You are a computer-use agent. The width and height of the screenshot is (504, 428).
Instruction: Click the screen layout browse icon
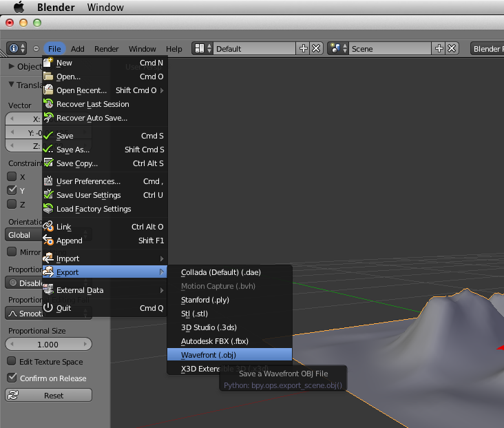(202, 49)
